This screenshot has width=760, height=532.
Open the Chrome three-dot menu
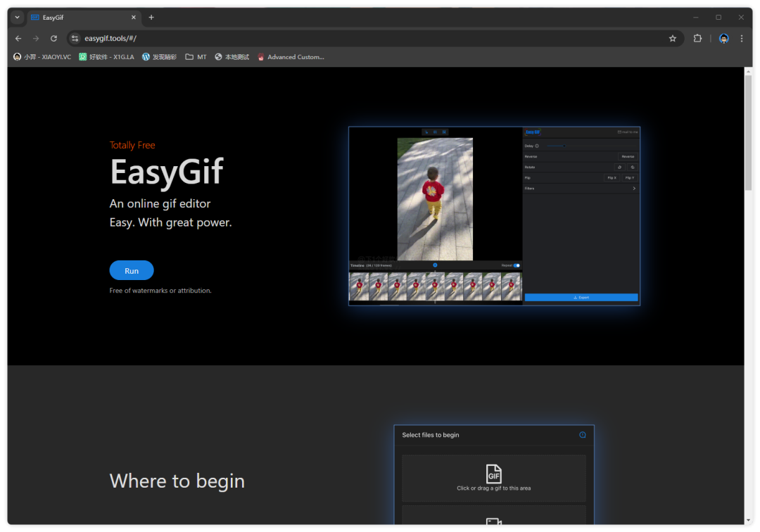(x=742, y=39)
